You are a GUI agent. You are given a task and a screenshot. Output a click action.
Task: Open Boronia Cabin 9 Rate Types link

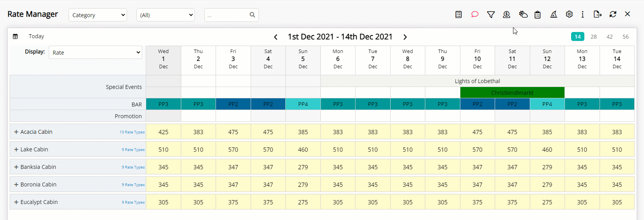pyautogui.click(x=133, y=185)
